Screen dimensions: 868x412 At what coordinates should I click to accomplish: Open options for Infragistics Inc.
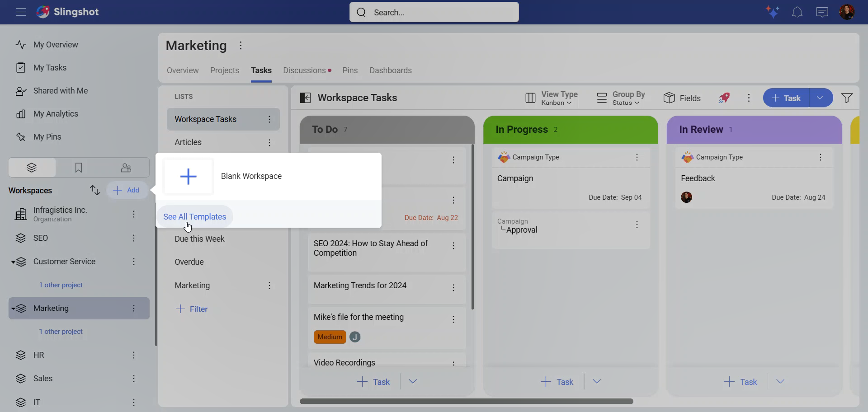click(x=134, y=214)
